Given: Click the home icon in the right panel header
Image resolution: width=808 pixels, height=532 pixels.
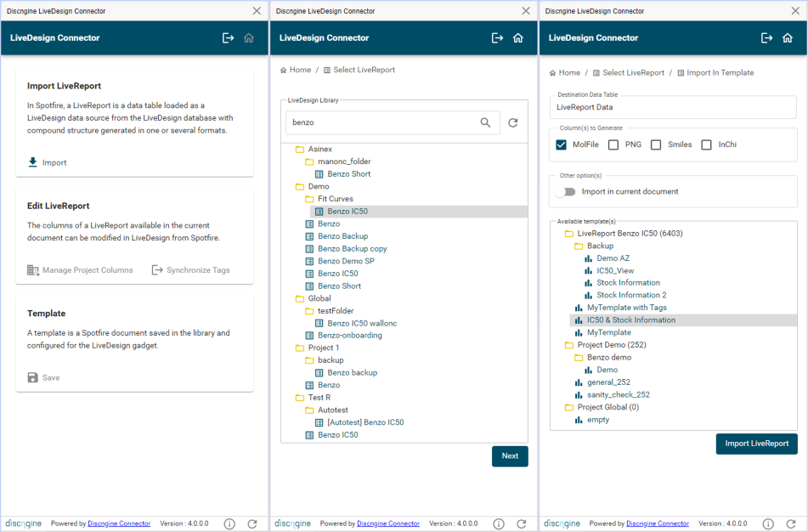Looking at the screenshot, I should [x=788, y=37].
